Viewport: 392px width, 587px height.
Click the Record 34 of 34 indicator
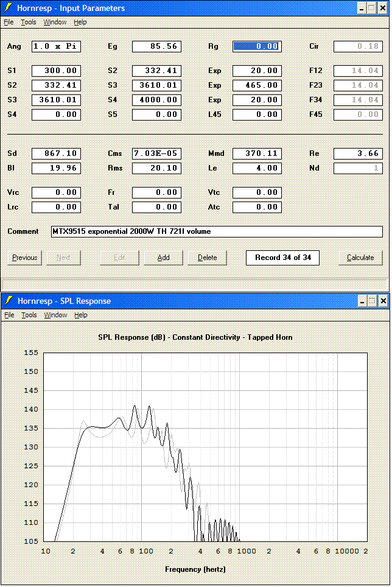pos(283,258)
